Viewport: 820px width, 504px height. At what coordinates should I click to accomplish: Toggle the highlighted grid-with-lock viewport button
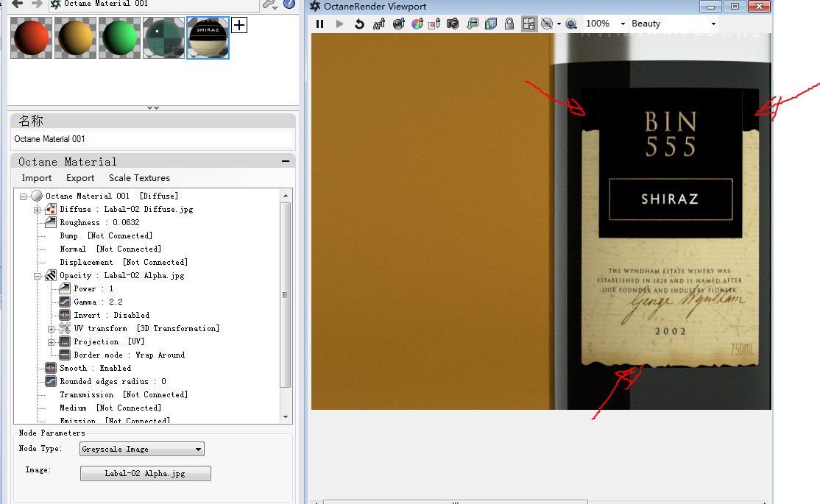529,24
